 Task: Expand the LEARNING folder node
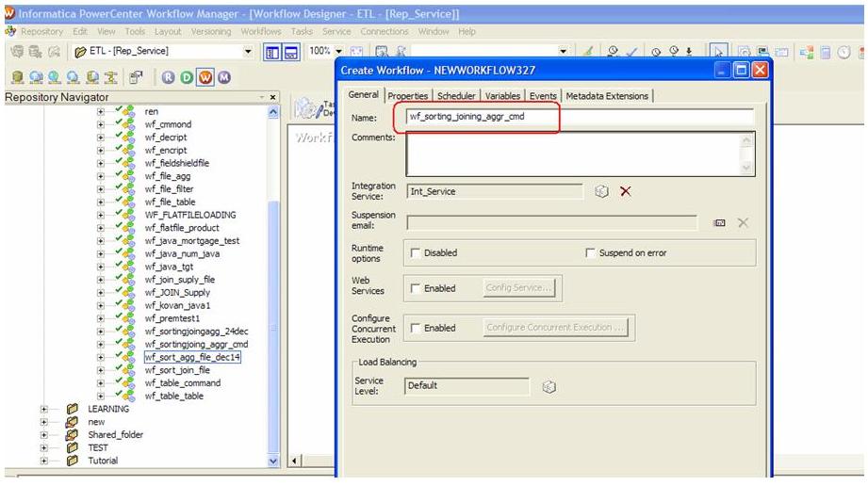[x=43, y=410]
